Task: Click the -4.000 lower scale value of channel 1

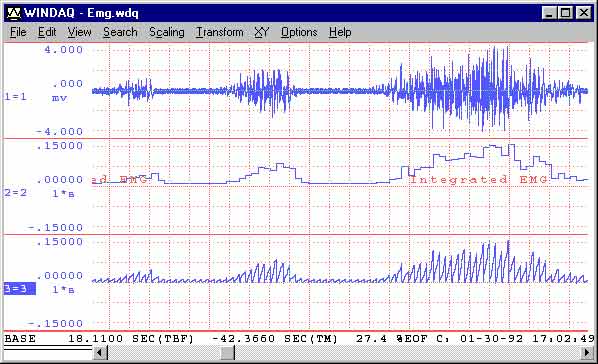Action: click(59, 132)
